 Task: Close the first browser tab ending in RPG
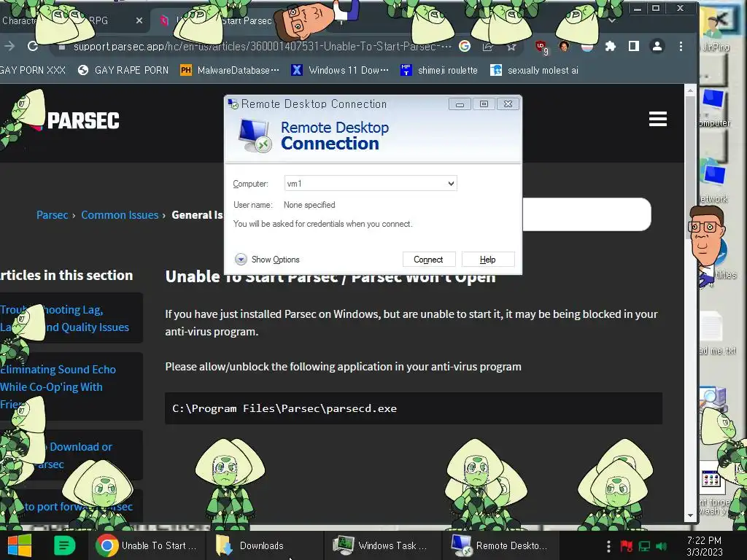[139, 20]
